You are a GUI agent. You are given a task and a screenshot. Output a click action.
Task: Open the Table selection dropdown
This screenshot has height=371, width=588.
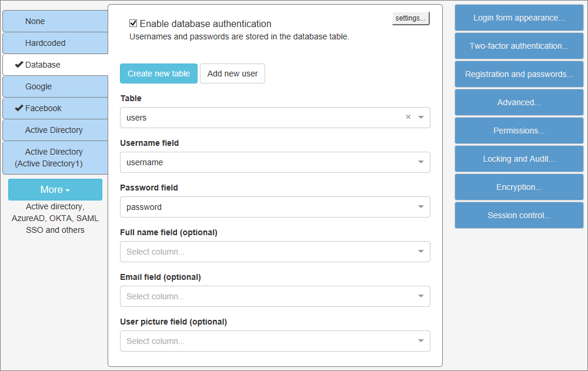(421, 118)
